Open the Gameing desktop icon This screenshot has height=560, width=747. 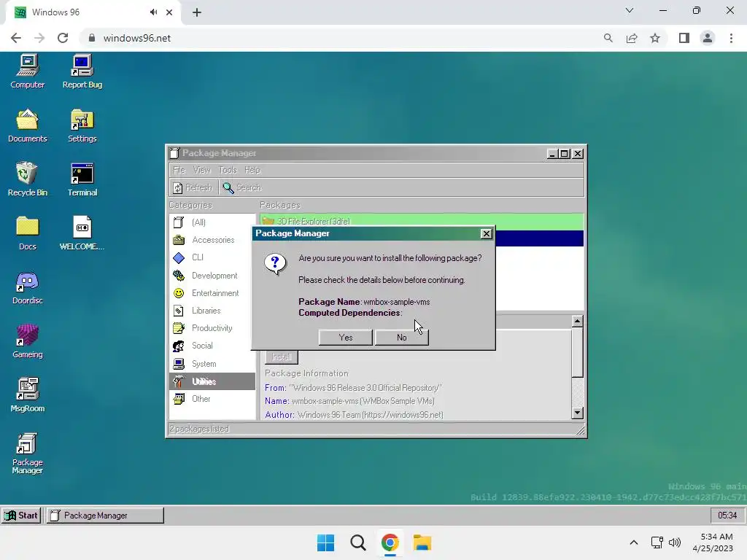(28, 341)
